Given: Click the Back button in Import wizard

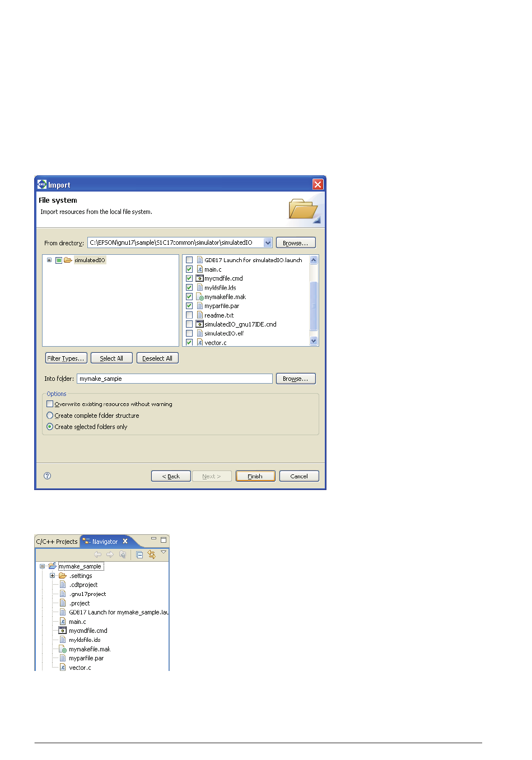Looking at the screenshot, I should coord(171,476).
